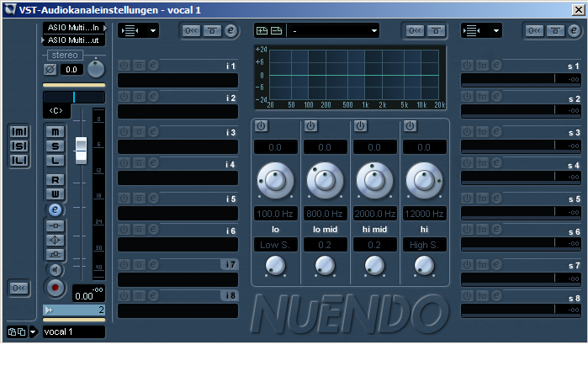Click the stereo configuration label
588x387 pixels.
(65, 56)
